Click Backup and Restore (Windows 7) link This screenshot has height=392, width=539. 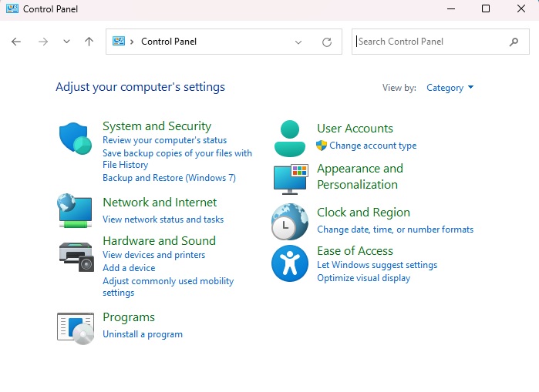169,178
